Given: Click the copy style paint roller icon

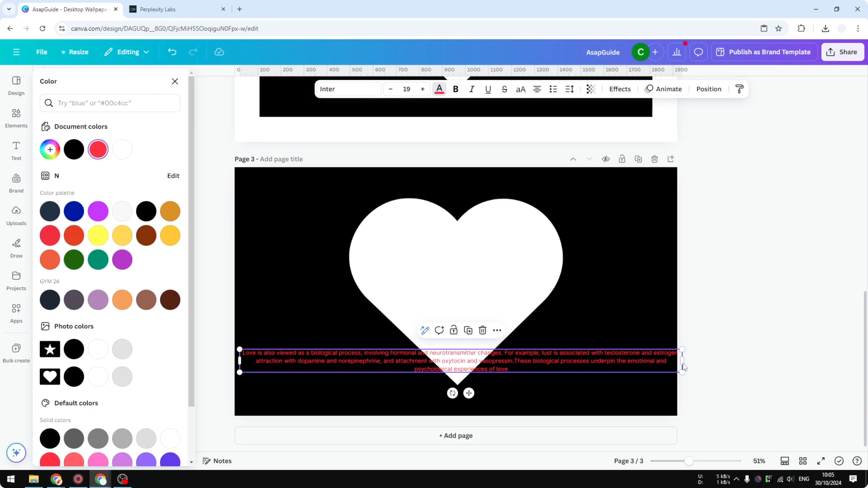Looking at the screenshot, I should tap(739, 89).
